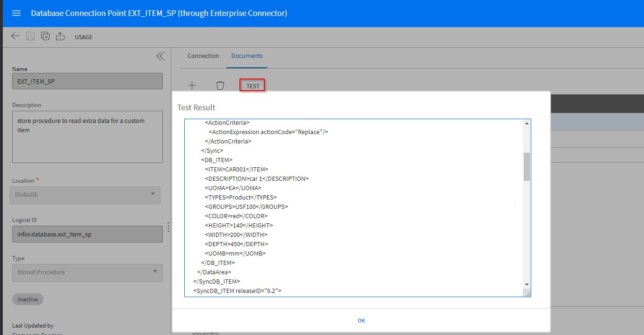Click the USAGE toolbar button
The image size is (644, 335).
(x=84, y=37)
